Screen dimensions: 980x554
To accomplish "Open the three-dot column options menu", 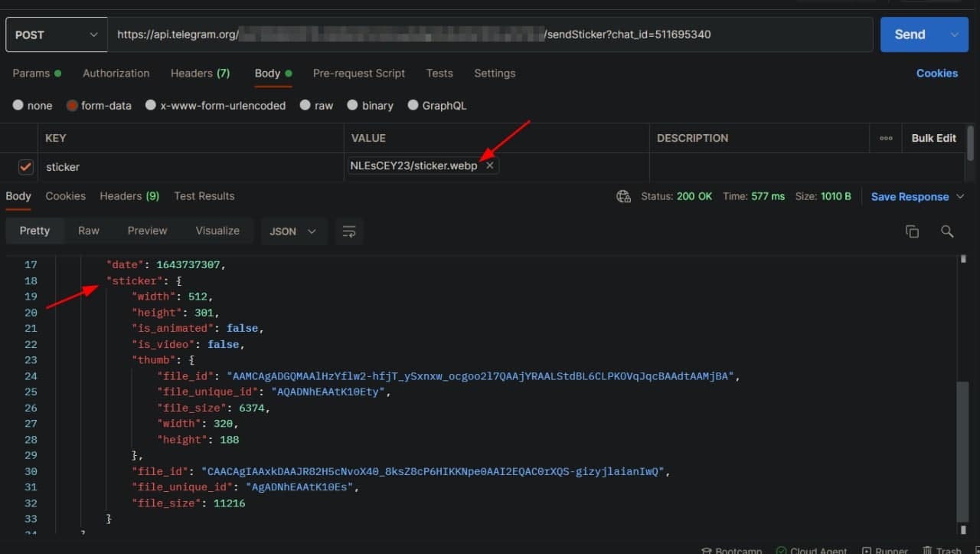I will 886,139.
